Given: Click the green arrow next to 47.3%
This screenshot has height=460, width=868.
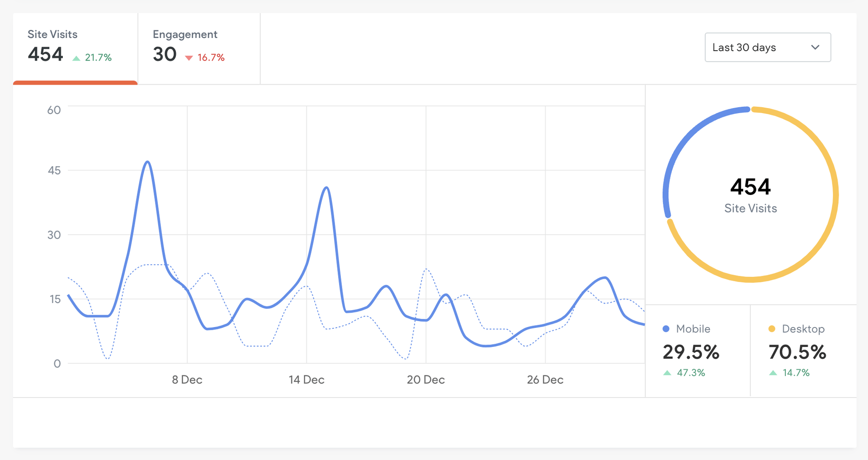Looking at the screenshot, I should coord(667,373).
